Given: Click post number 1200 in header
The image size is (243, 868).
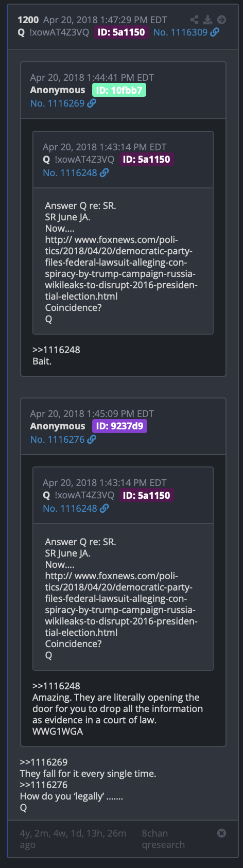Looking at the screenshot, I should click(28, 20).
